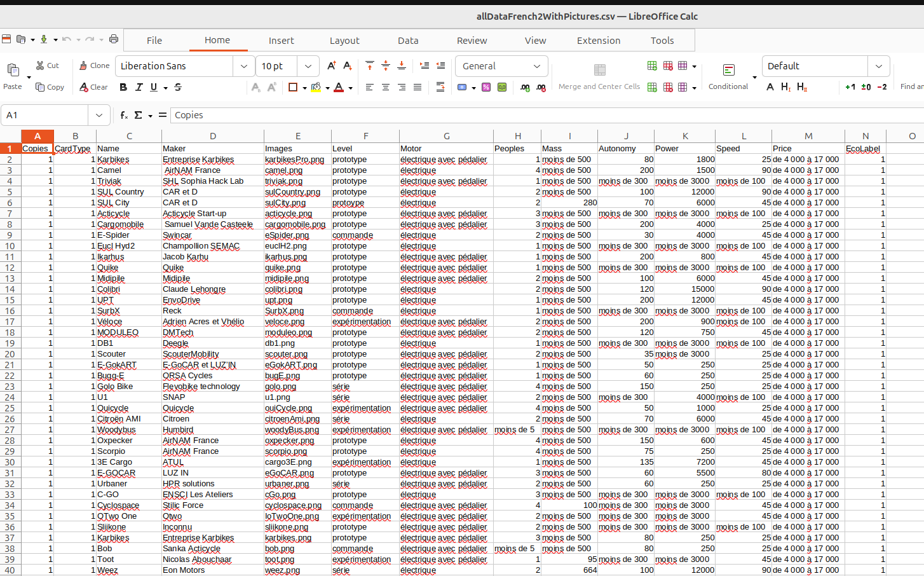
Task: Open the Name Box dropdown arrow
Action: click(99, 115)
